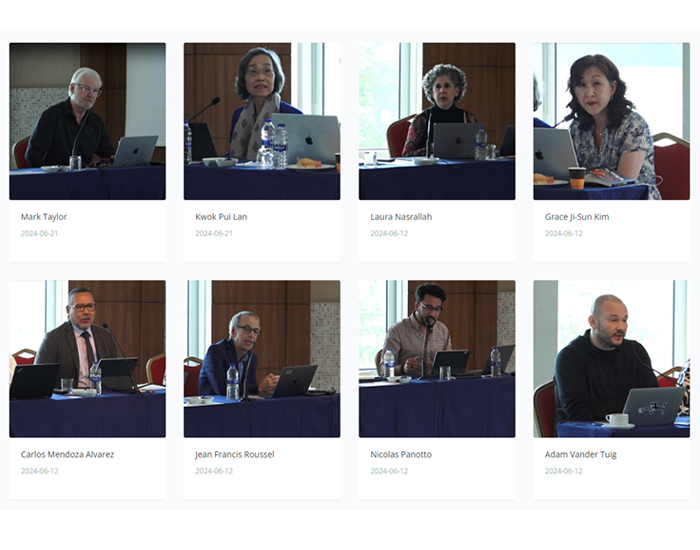Click the Mark Taylor name link

coord(44,217)
